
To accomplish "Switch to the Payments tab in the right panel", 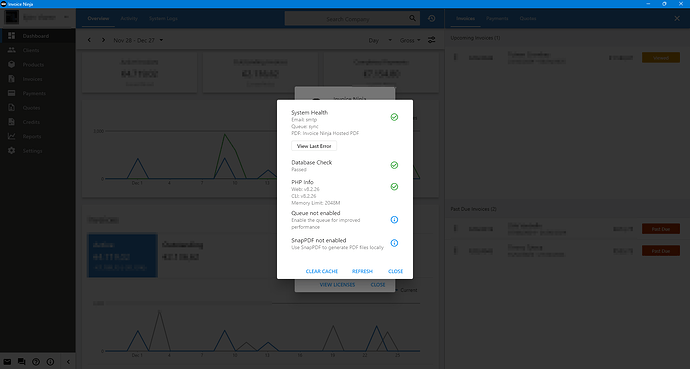I will [x=497, y=18].
